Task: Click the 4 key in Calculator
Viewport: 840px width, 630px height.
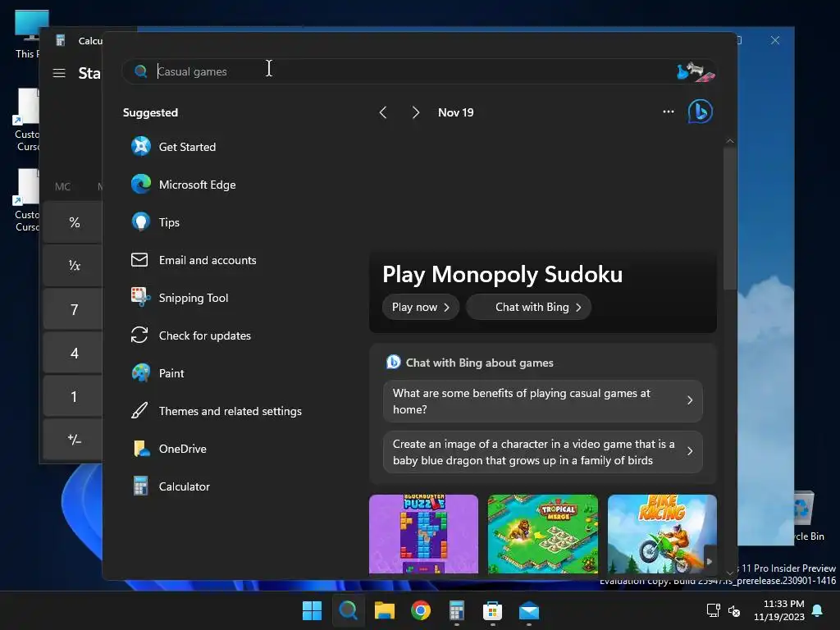Action: coord(73,353)
